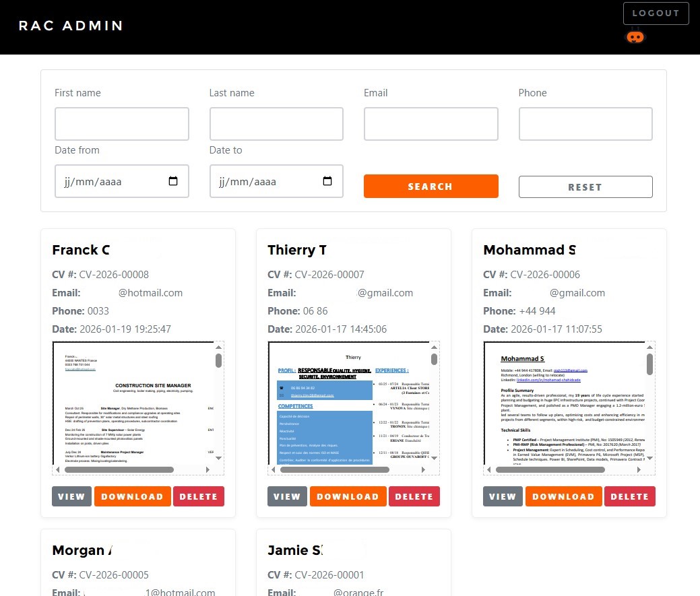This screenshot has width=700, height=596.
Task: Open the Date to calendar picker icon
Action: 327,181
